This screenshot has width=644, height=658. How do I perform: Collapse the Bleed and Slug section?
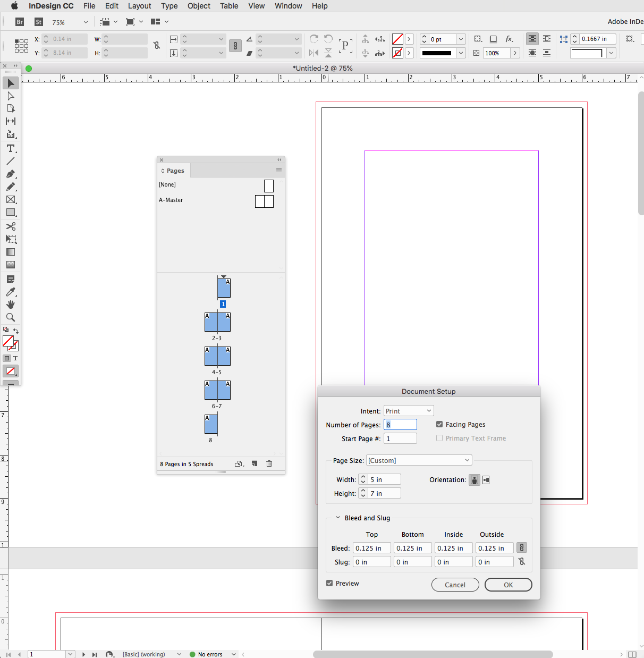[x=338, y=518]
